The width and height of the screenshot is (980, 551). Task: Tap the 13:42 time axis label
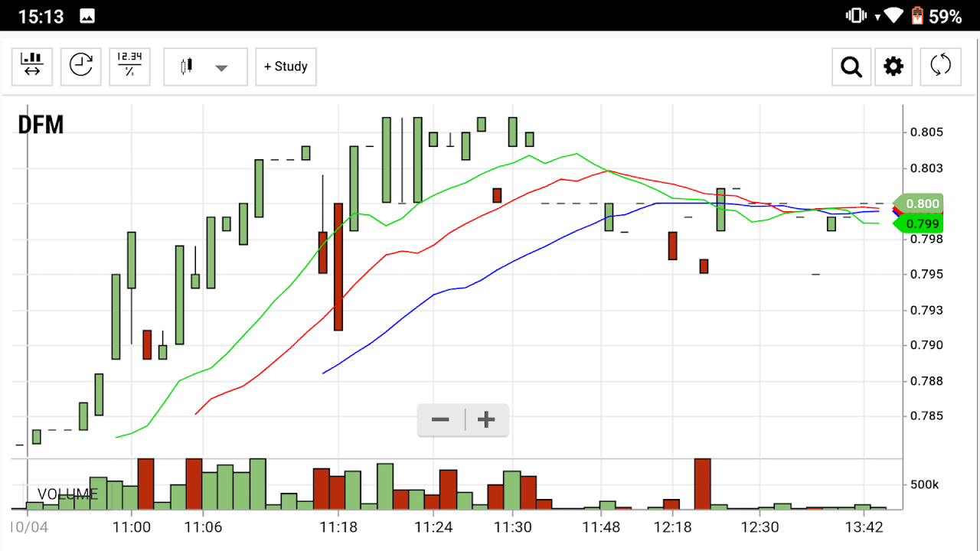coord(864,527)
